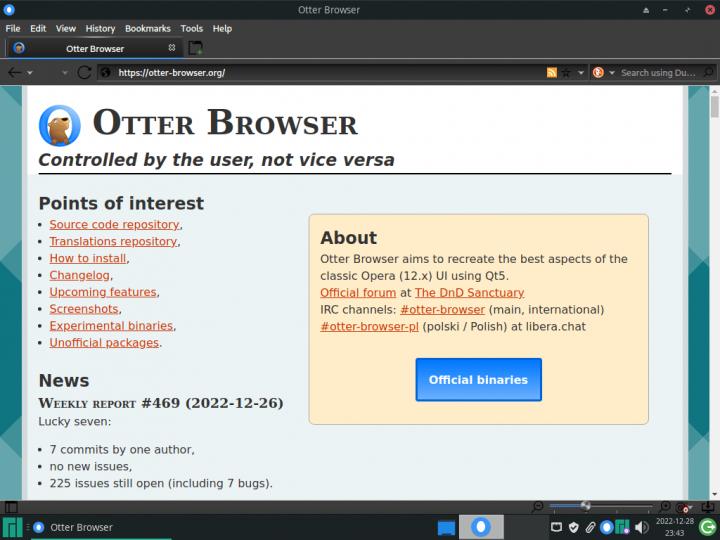720x540 pixels.
Task: Click the zoom out magnifier icon
Action: [x=538, y=507]
